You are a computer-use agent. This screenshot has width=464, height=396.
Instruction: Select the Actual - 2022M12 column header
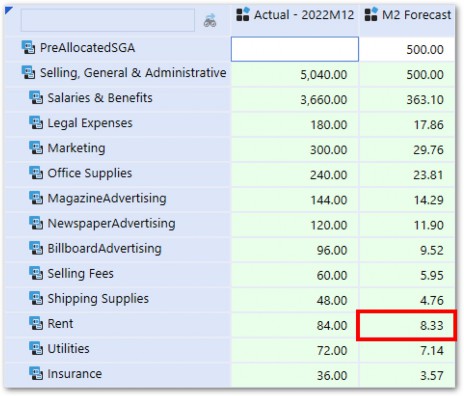295,20
